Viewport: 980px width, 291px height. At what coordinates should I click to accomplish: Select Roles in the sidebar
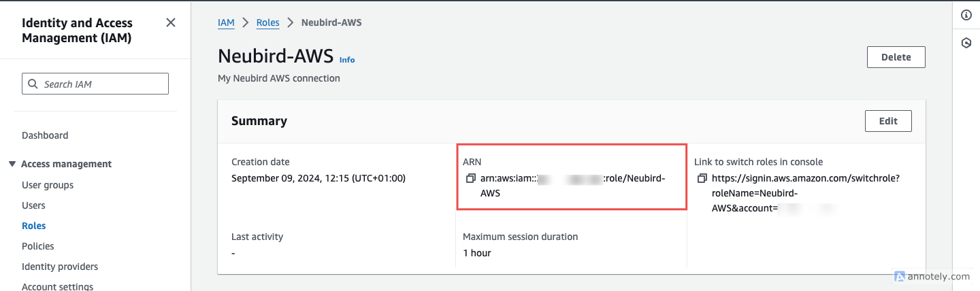(x=34, y=226)
